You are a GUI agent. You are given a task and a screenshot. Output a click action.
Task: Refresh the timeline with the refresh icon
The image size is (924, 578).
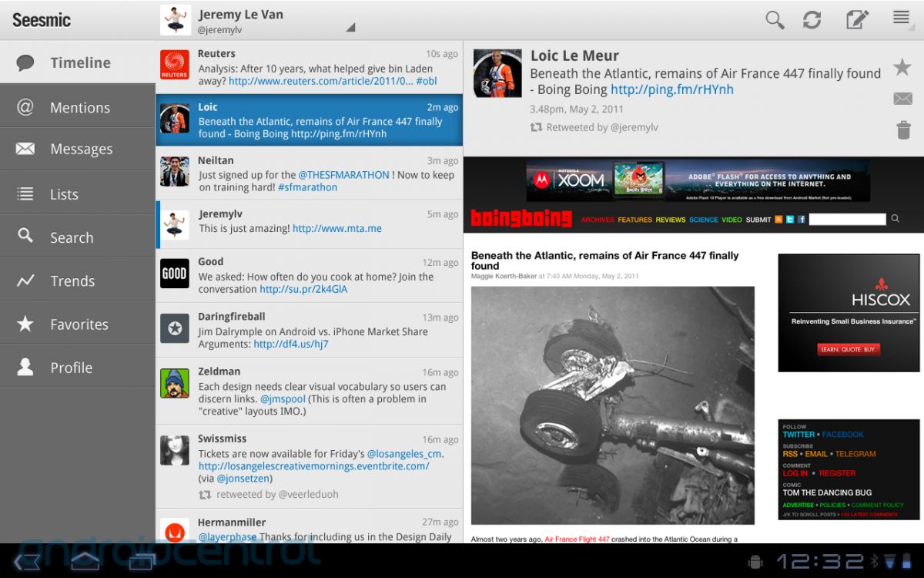pos(812,20)
